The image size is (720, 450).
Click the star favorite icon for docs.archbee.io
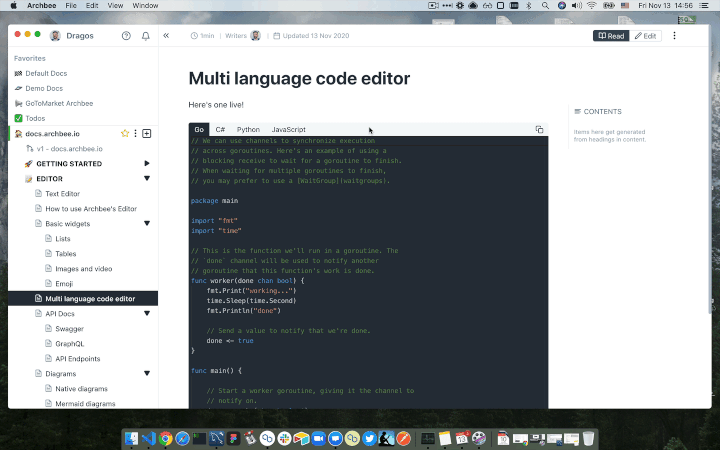125,133
